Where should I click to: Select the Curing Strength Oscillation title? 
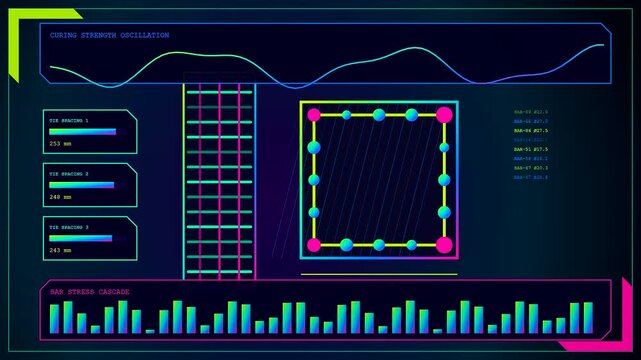point(110,36)
